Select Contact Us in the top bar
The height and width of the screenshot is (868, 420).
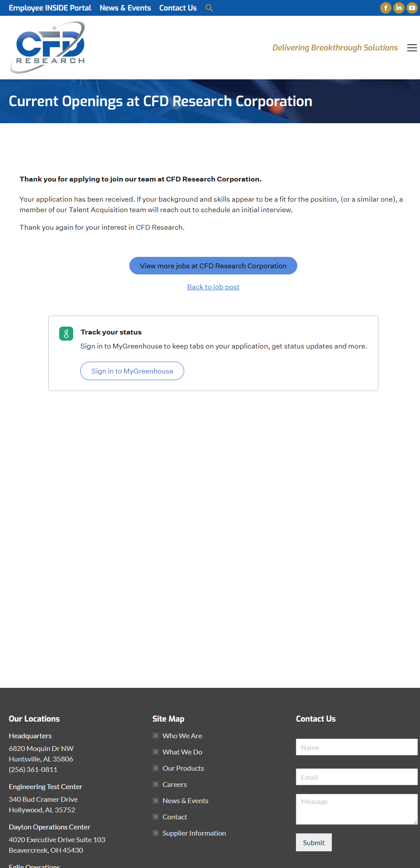(178, 8)
